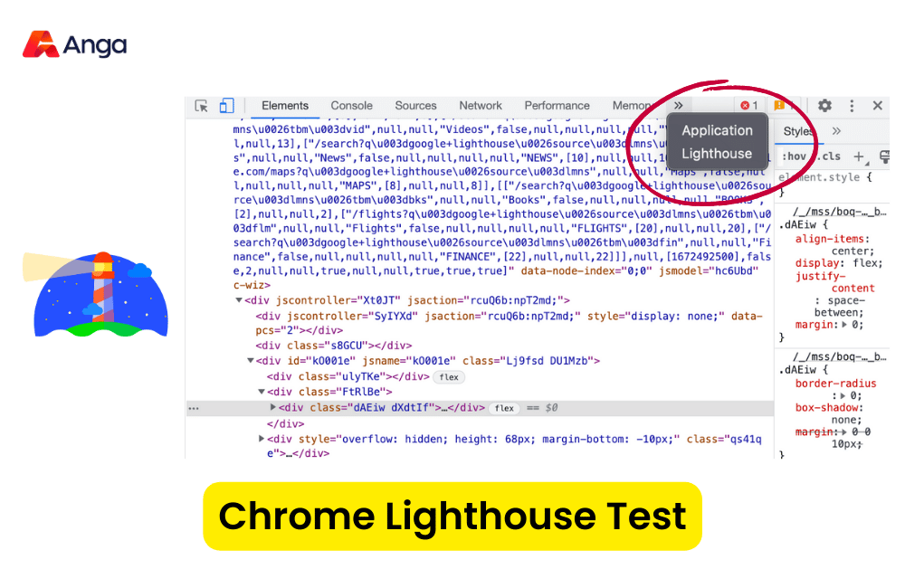Click the display flex property value

(866, 263)
